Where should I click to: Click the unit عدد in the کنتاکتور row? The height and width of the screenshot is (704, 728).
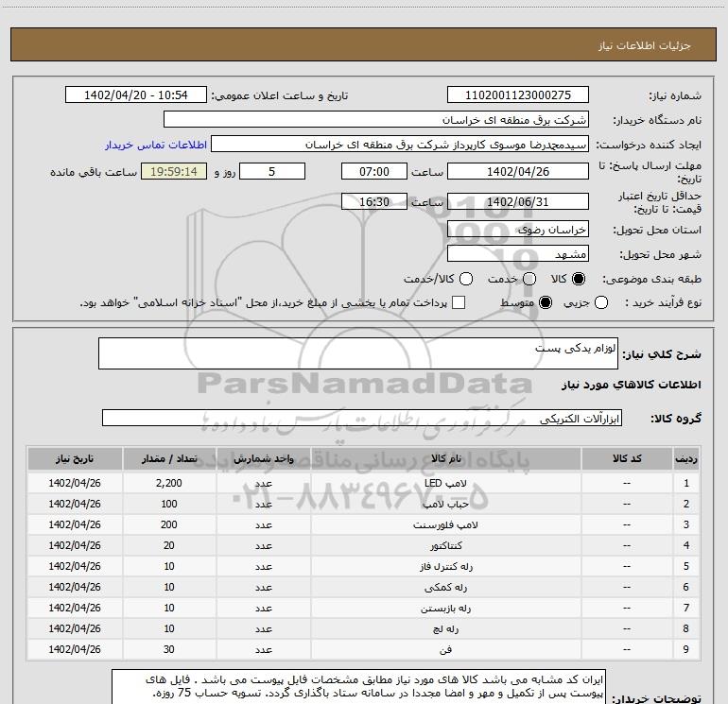point(263,546)
